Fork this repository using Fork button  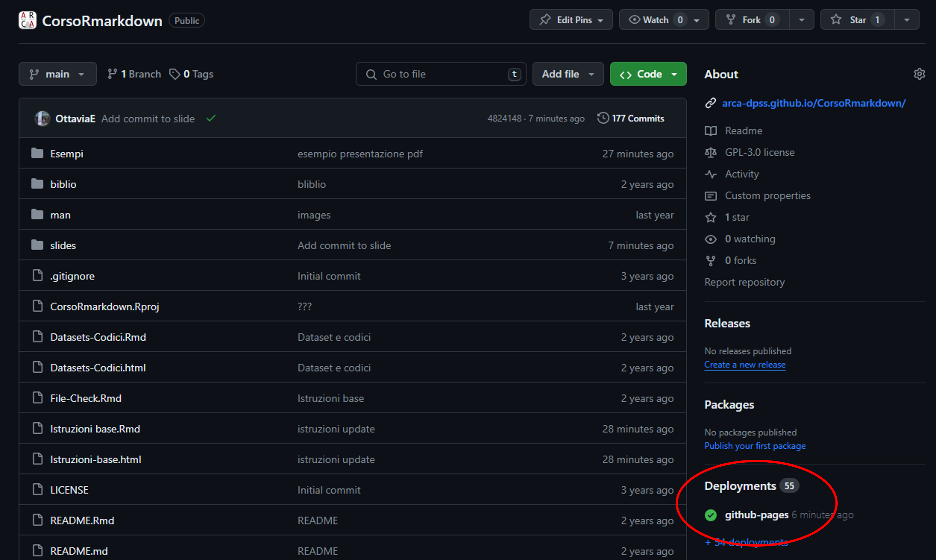click(752, 20)
